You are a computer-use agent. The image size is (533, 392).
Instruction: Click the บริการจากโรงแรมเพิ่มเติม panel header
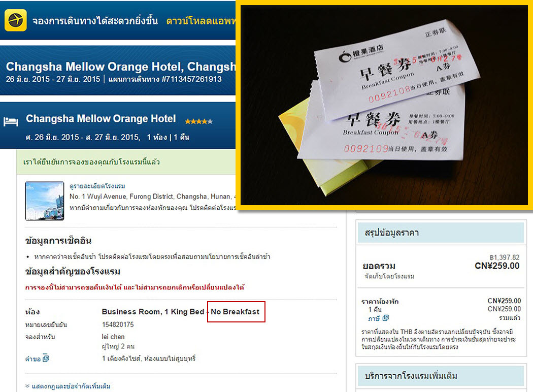[441, 376]
